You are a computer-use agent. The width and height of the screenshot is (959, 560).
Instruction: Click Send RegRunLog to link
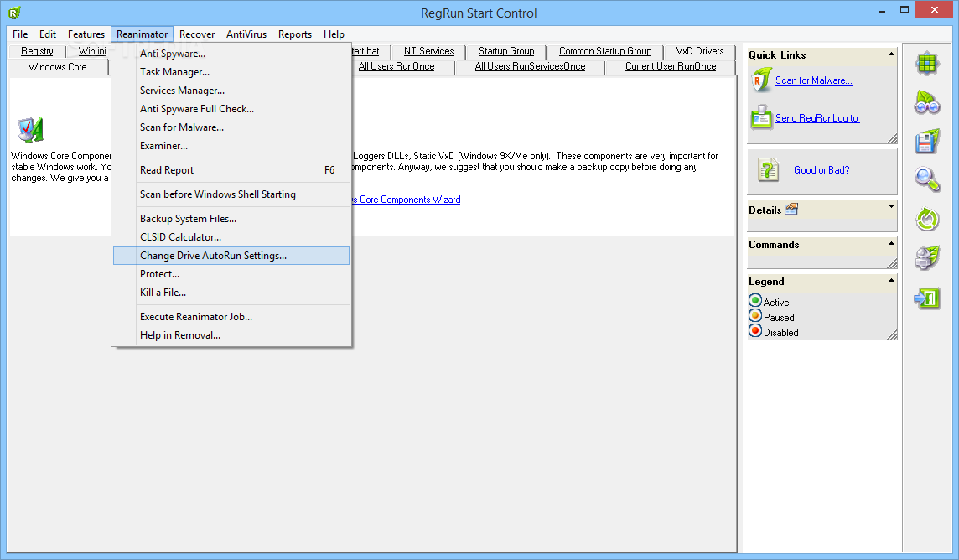pos(817,118)
